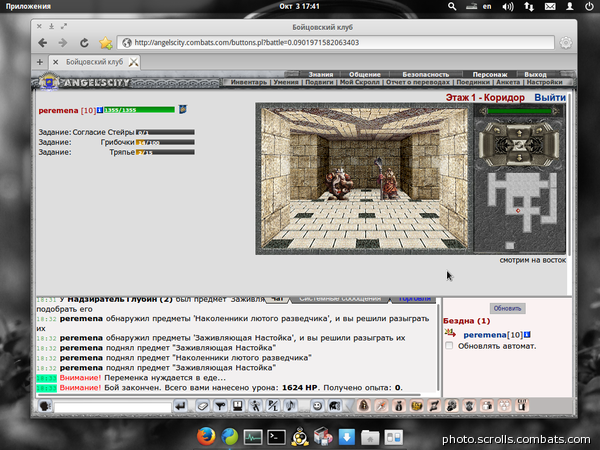
Task: Attack the left monster in the corridor view
Action: click(340, 183)
